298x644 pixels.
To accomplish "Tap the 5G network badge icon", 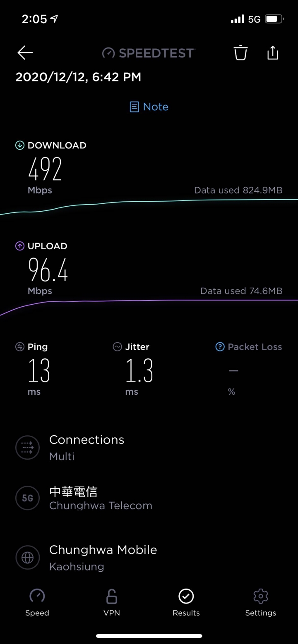I will [x=27, y=498].
